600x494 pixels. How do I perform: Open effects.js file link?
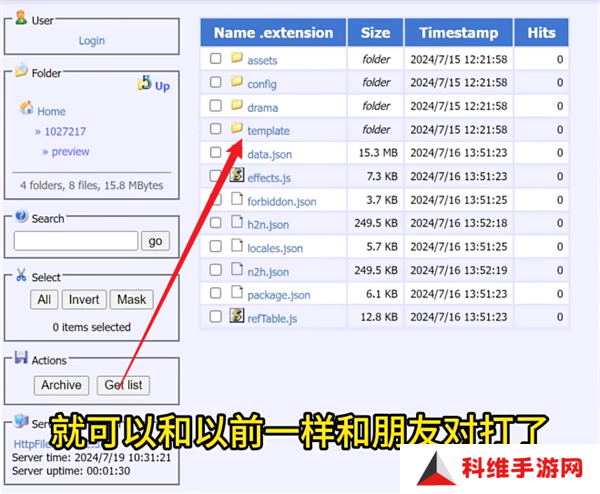coord(269,178)
